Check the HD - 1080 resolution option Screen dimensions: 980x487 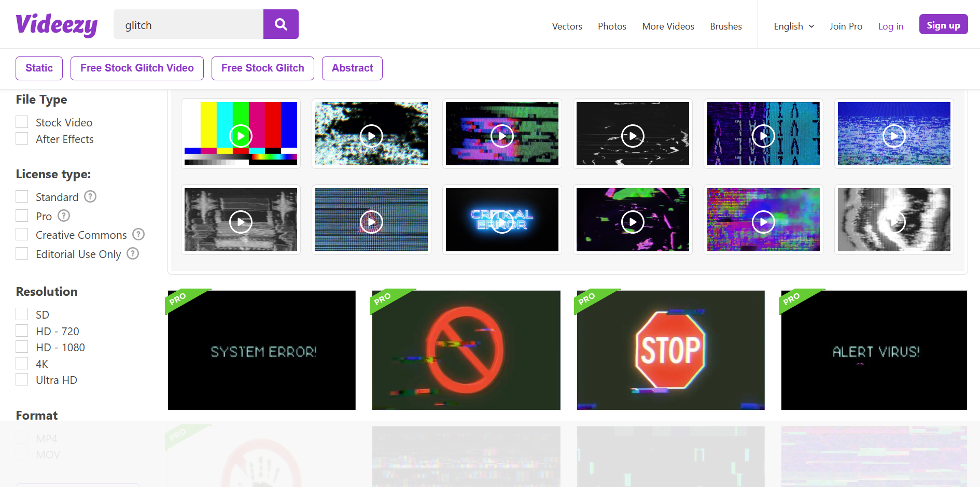click(22, 347)
